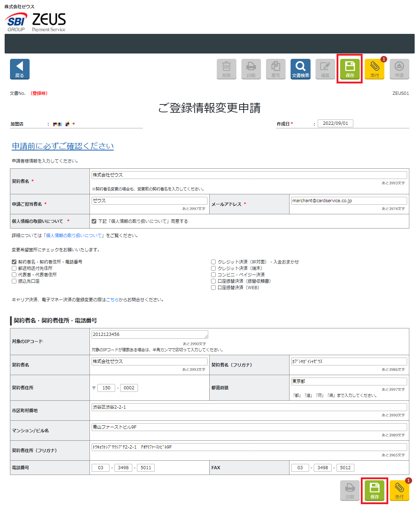Open the bottom 添付 attachment icon

pos(399,490)
